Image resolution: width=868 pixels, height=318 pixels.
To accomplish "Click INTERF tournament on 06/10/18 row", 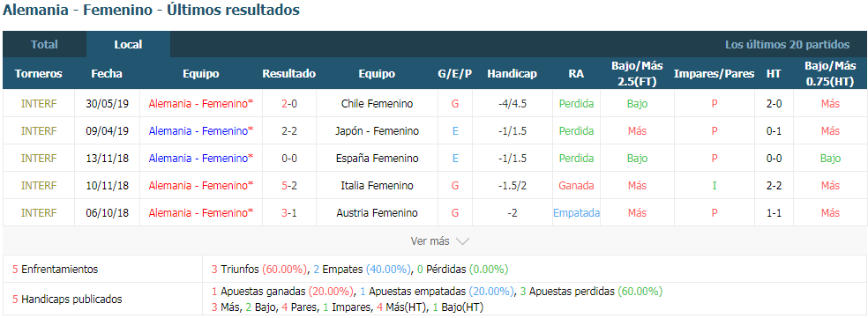I will [39, 213].
